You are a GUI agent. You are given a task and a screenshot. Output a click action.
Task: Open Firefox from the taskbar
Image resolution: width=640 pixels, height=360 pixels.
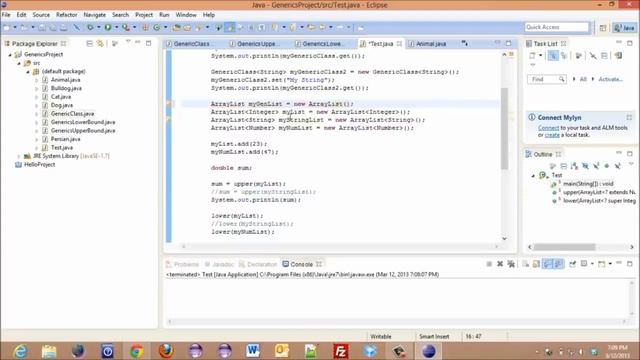(166, 351)
